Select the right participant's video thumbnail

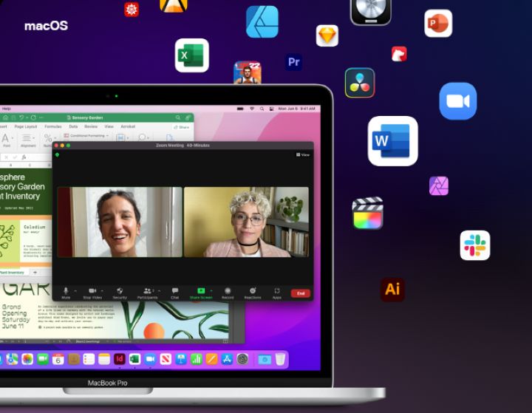(x=246, y=222)
